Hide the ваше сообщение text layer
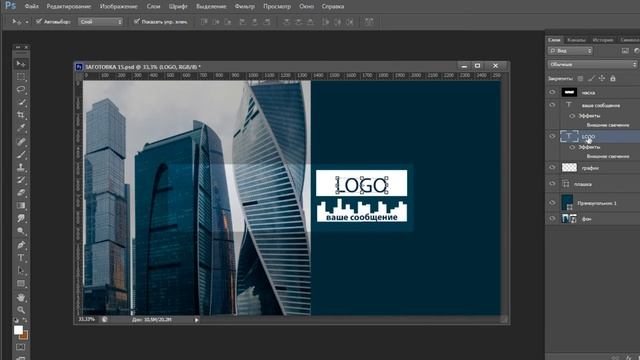 point(552,105)
